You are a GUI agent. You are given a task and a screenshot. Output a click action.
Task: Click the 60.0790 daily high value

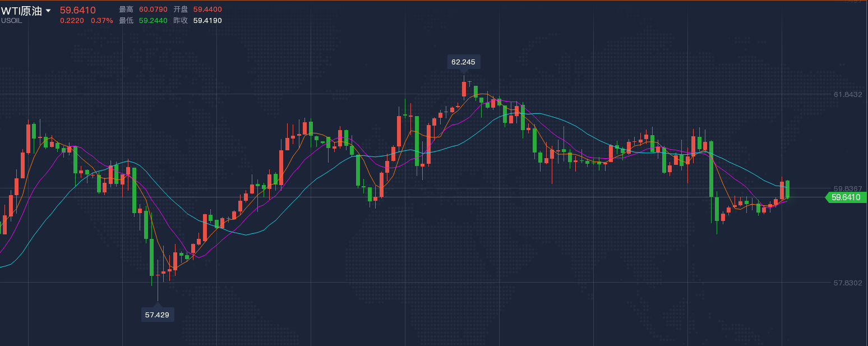[x=153, y=10]
